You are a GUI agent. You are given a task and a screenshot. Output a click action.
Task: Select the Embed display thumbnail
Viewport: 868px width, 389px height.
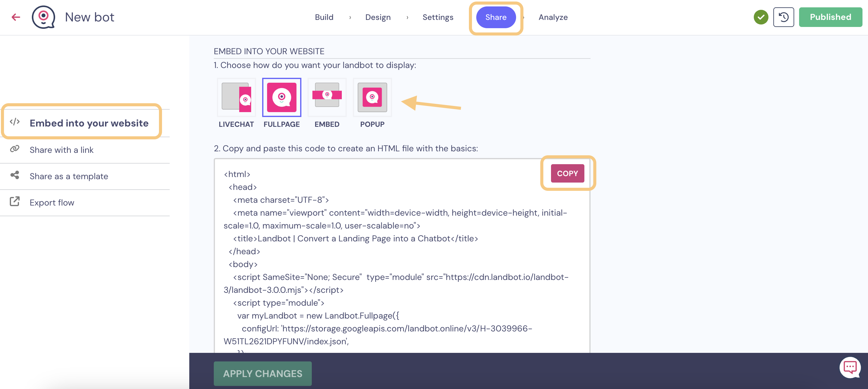click(327, 97)
